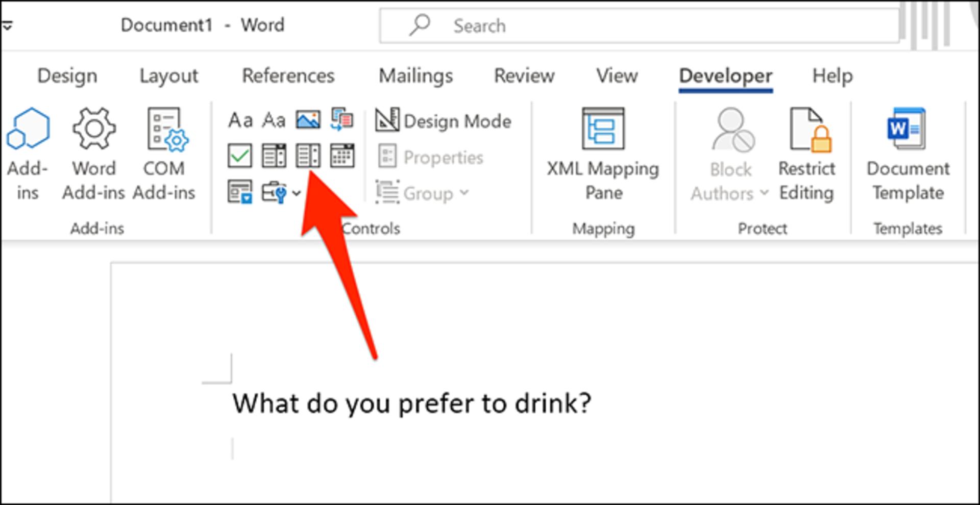Image resolution: width=980 pixels, height=505 pixels.
Task: Insert Plain Text Content Control
Action: 274,120
